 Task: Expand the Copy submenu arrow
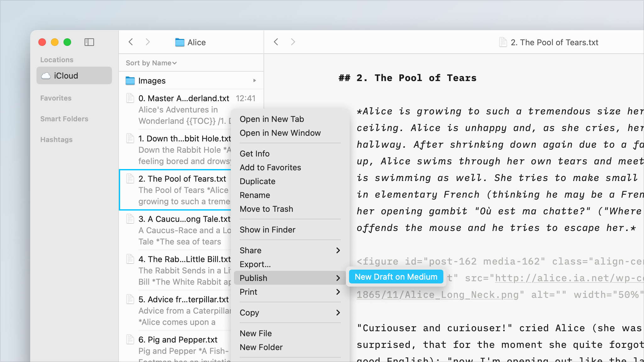tap(338, 313)
